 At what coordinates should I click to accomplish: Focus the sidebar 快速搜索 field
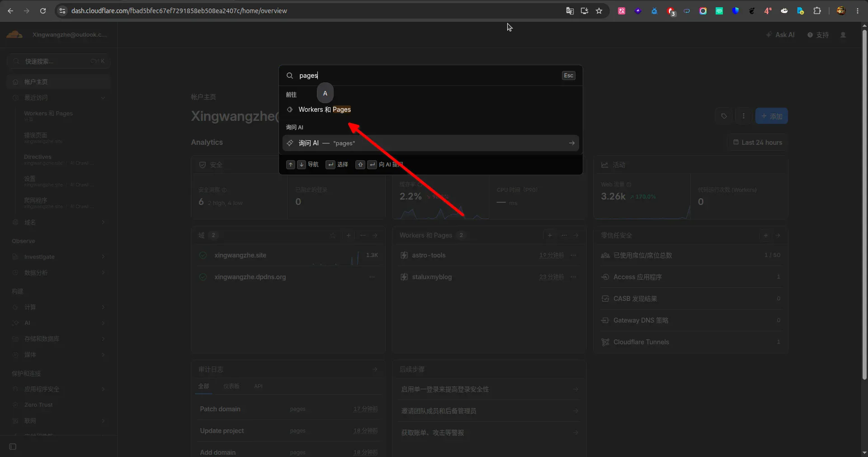click(59, 61)
